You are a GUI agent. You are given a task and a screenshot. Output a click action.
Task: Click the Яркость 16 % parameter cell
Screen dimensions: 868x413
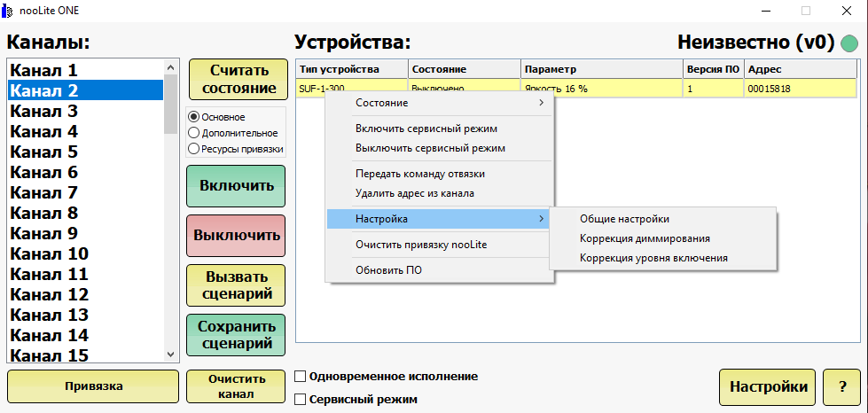[602, 88]
